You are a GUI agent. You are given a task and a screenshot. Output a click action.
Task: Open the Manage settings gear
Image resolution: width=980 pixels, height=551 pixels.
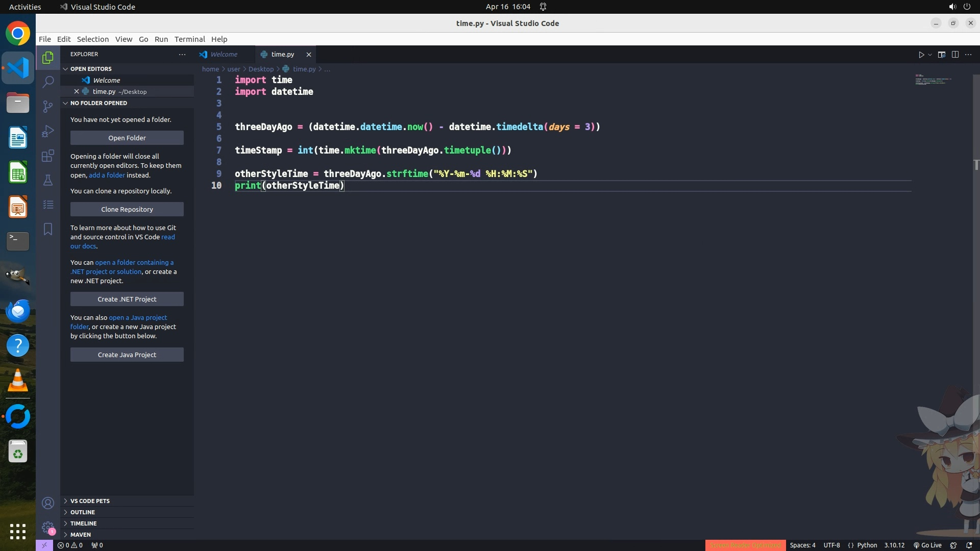click(48, 527)
